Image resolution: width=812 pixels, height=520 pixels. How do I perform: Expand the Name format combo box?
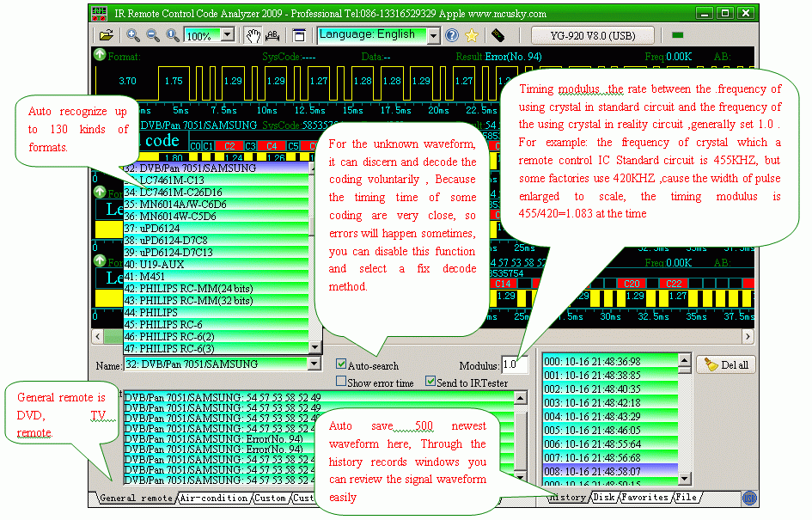(x=314, y=364)
